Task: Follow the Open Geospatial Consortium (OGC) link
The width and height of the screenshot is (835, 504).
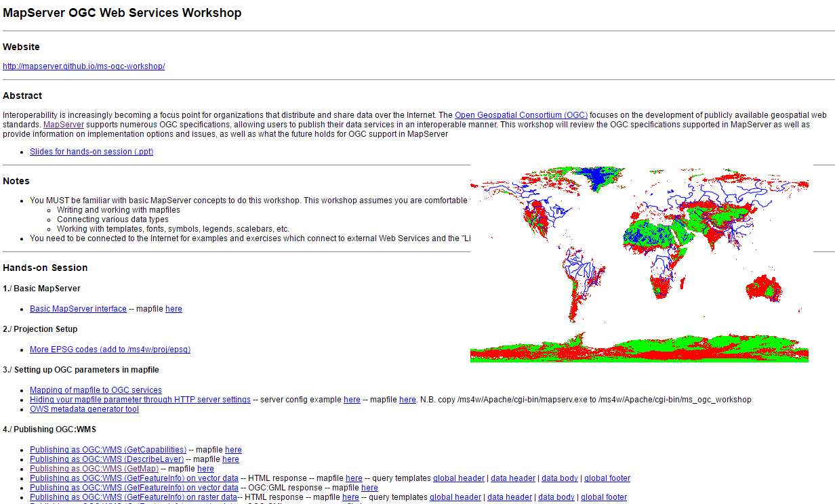Action: click(521, 115)
